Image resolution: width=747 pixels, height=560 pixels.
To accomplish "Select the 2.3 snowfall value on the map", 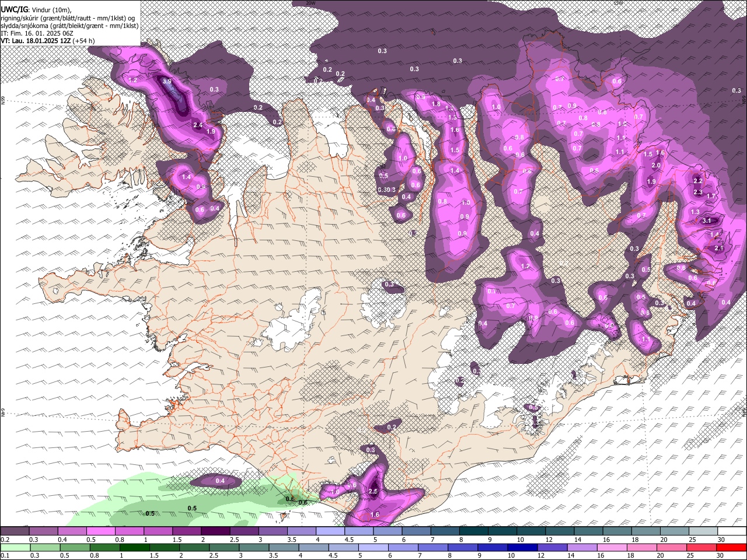I will tap(698, 192).
